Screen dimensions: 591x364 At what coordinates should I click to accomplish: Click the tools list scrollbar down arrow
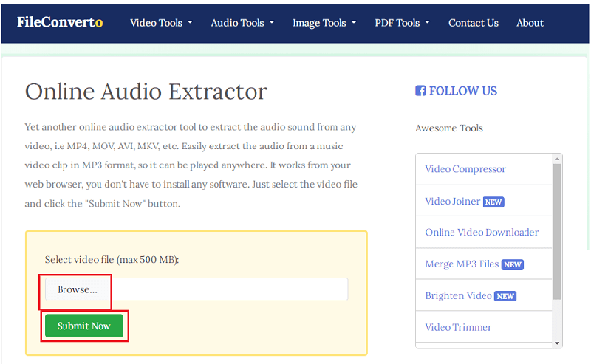tap(557, 343)
